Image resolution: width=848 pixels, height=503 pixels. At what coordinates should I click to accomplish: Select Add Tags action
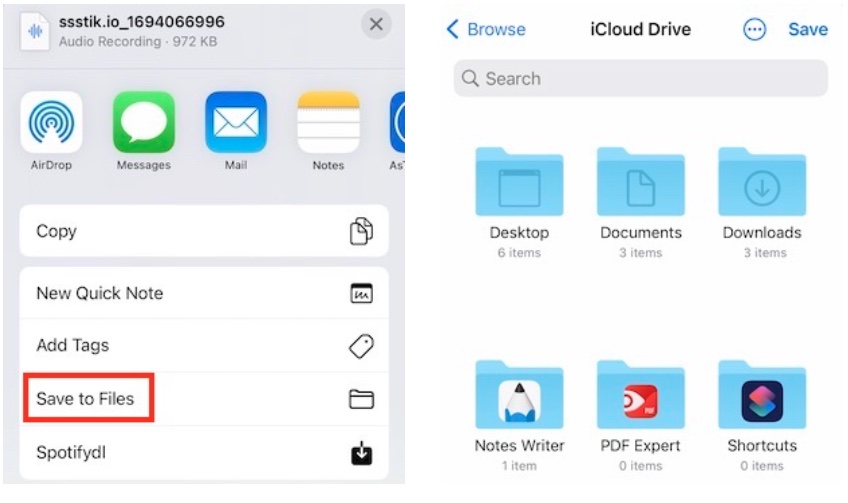click(204, 345)
